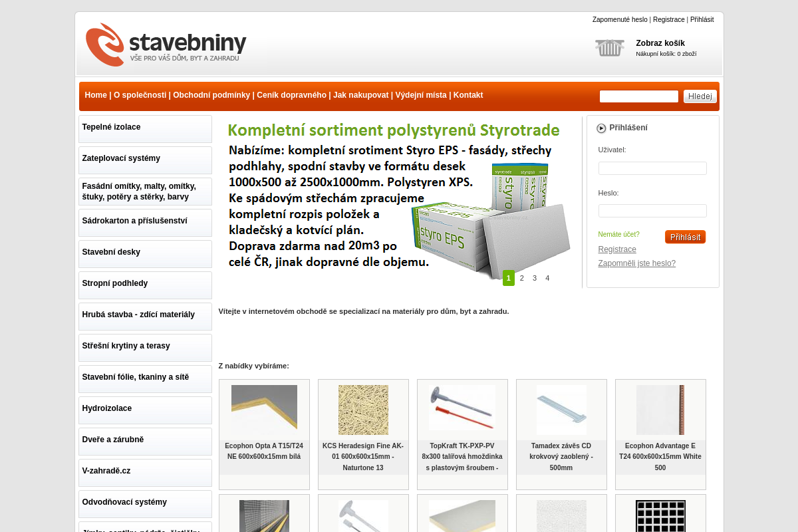Select banner slide 1
This screenshot has height=532, width=798.
coord(509,278)
